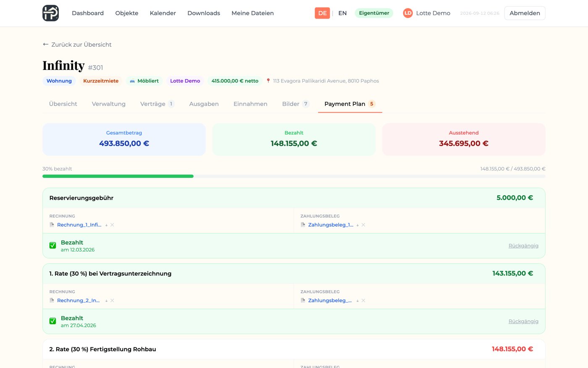Toggle Bezahlt checkmark for Reservierungsgebühr

pyautogui.click(x=52, y=246)
